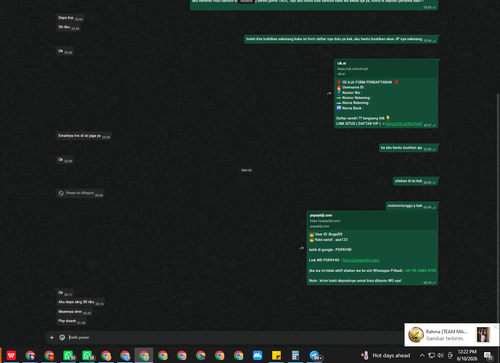Image resolution: width=500 pixels, height=363 pixels.
Task: Open the second WhatsApp taskbar icon
Action: [87, 355]
